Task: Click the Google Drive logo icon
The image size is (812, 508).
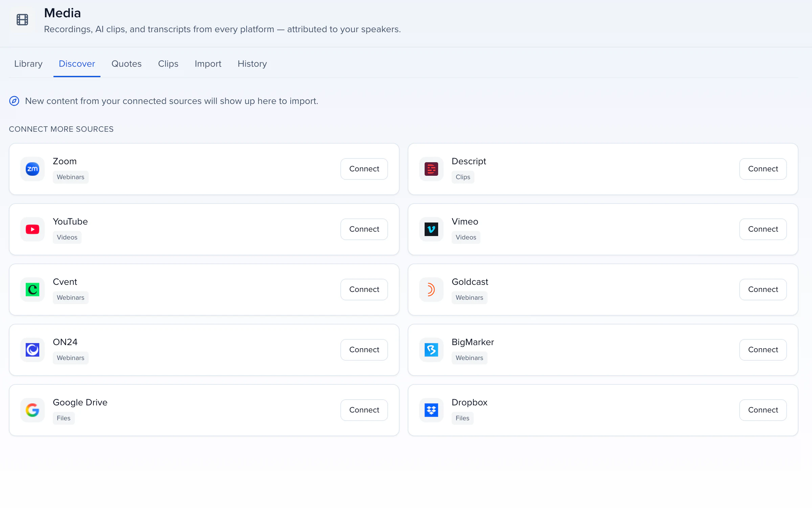Action: point(32,410)
